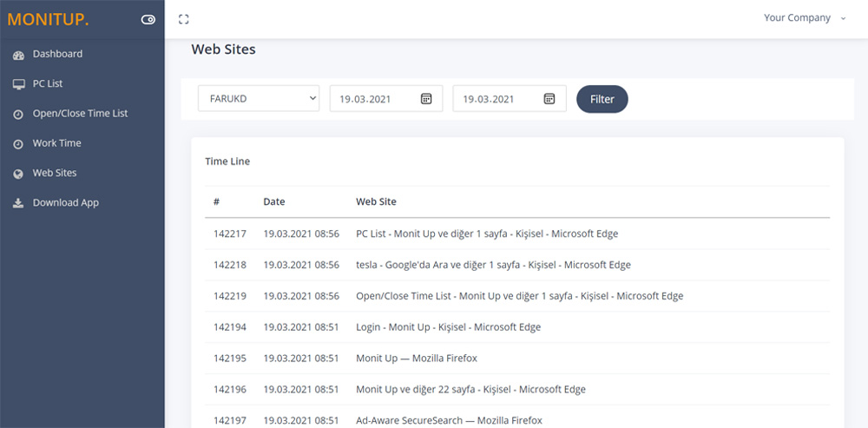Select row number 142197
Image resolution: width=868 pixels, height=428 pixels.
pyautogui.click(x=230, y=420)
